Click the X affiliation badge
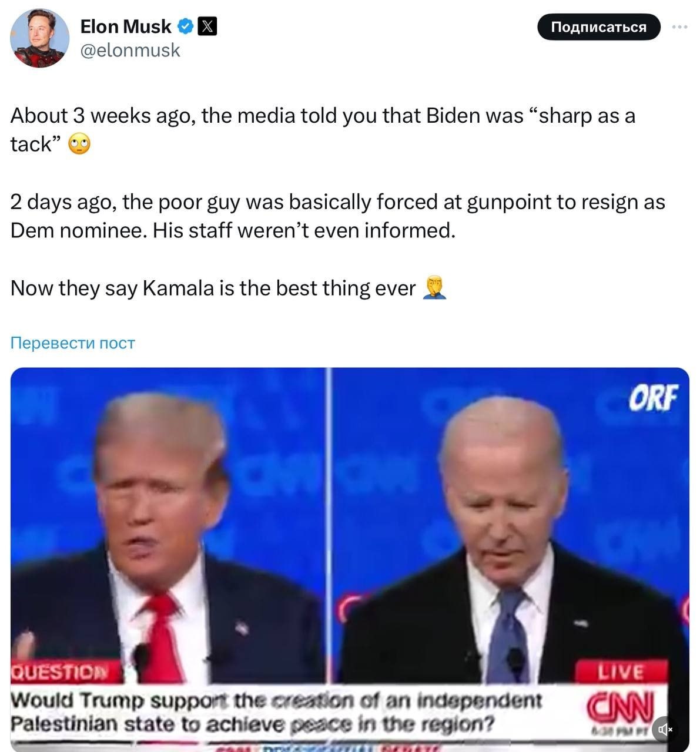 tap(207, 26)
